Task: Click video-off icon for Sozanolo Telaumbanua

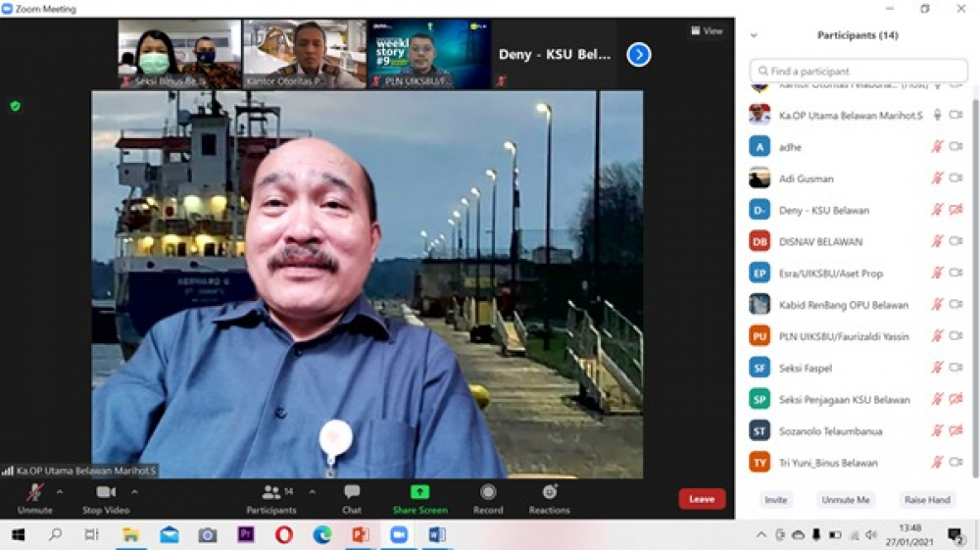Action: 955,430
